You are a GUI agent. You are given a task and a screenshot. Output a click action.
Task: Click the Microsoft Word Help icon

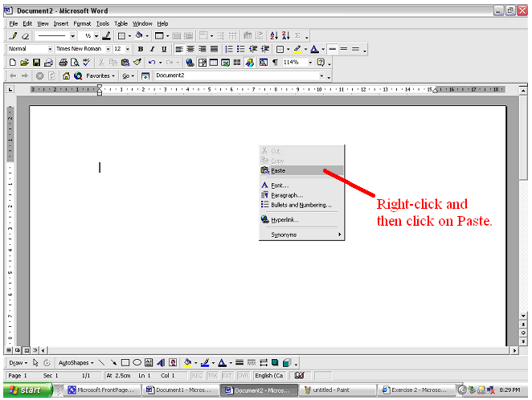(x=321, y=63)
